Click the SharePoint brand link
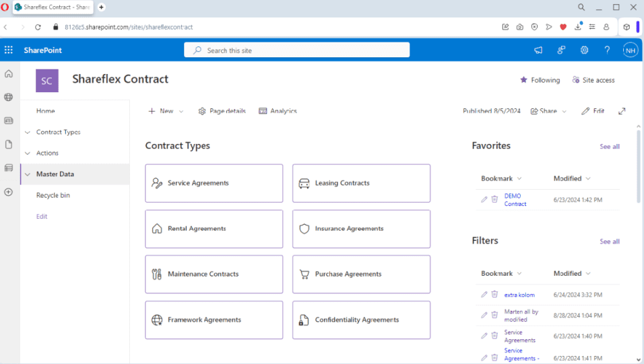 (x=42, y=50)
